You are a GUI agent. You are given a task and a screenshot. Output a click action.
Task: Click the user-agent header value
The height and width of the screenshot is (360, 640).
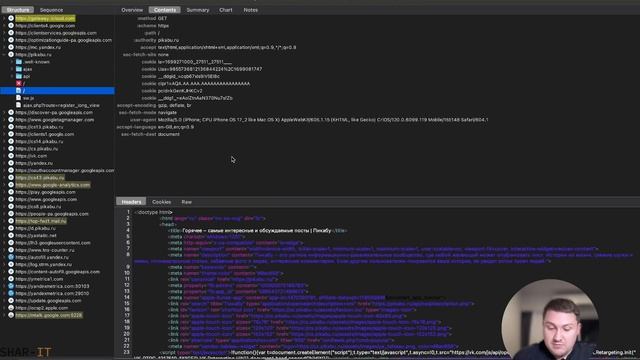[x=323, y=120]
